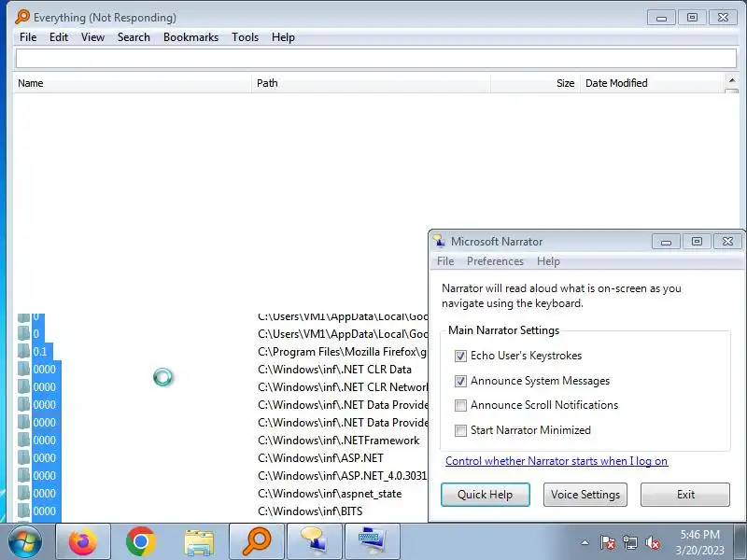This screenshot has height=560, width=747.
Task: Click the Quick Help button
Action: click(485, 495)
